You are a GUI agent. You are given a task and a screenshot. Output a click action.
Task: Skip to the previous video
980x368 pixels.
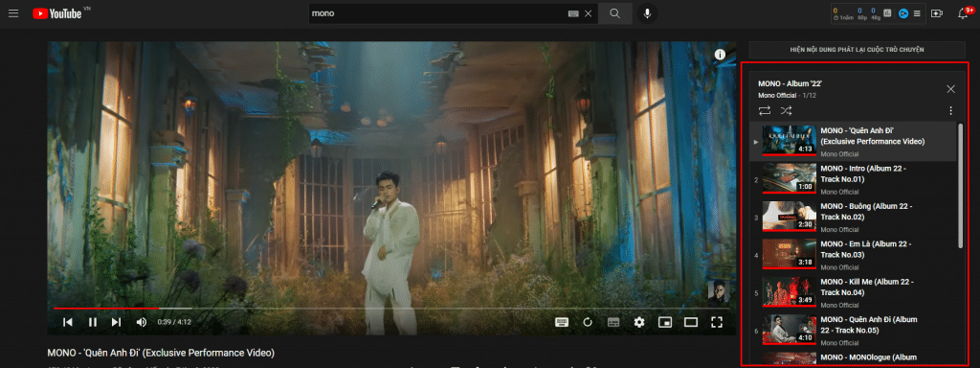(68, 322)
